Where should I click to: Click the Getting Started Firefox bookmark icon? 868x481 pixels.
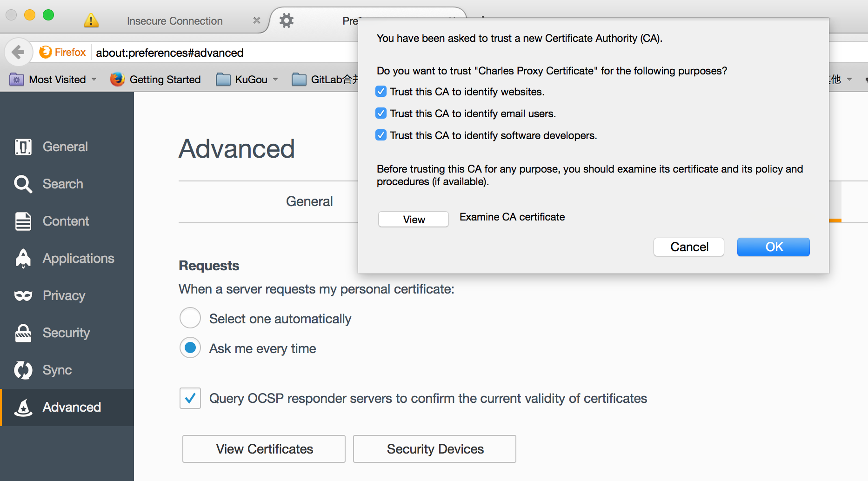[x=118, y=79]
